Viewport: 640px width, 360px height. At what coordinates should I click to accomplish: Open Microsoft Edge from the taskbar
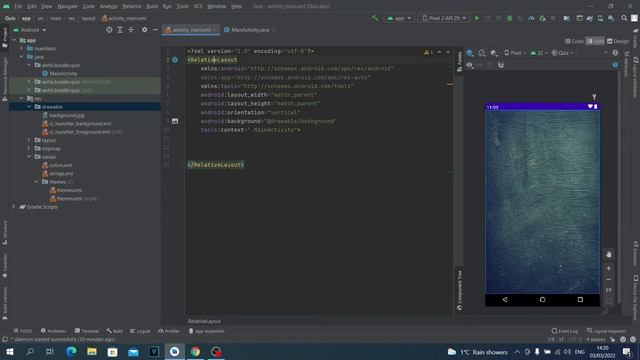coord(71,351)
